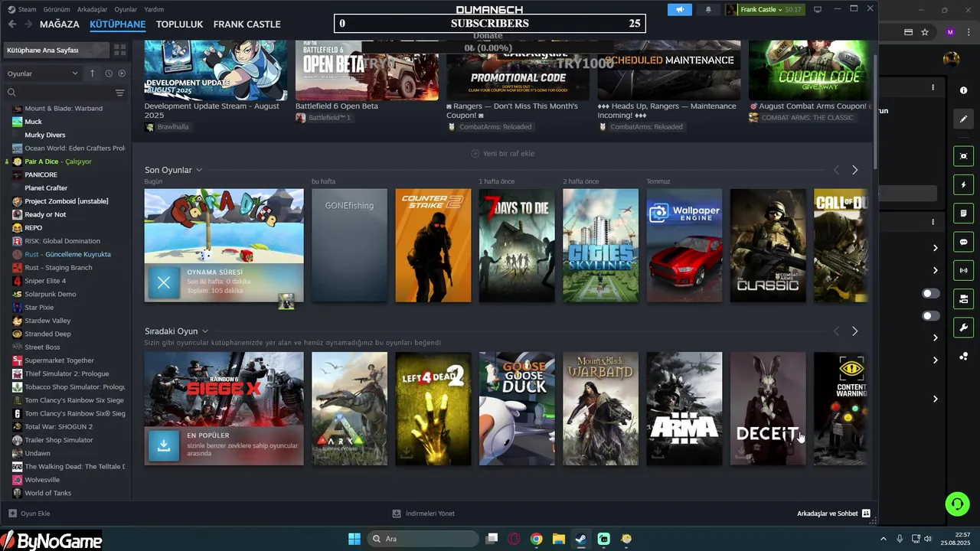Open the info icon in browser sidebar
980x551 pixels.
click(963, 90)
